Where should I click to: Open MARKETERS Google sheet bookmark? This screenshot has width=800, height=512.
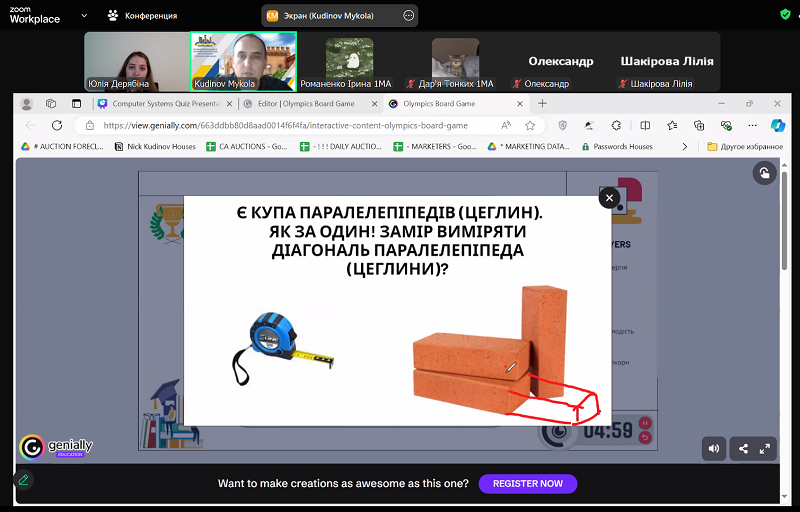click(435, 146)
